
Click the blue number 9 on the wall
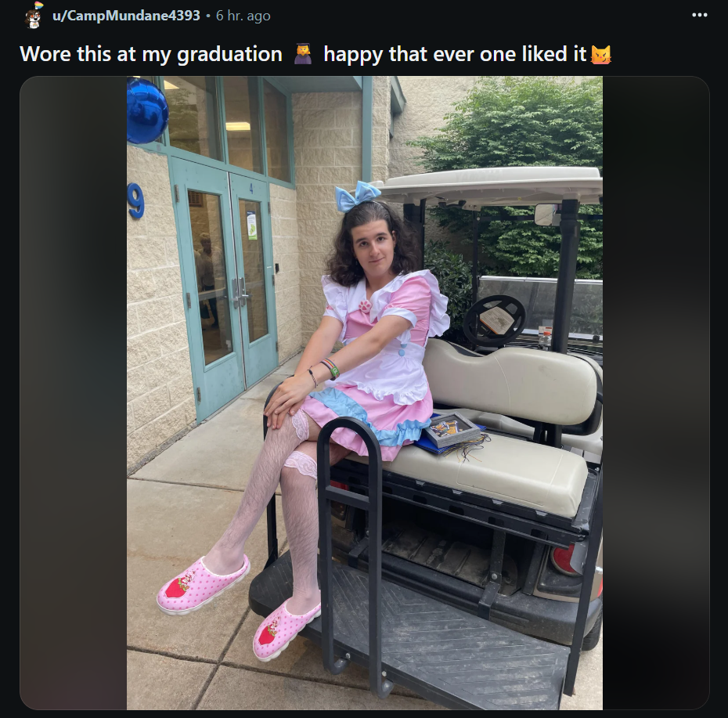(135, 200)
